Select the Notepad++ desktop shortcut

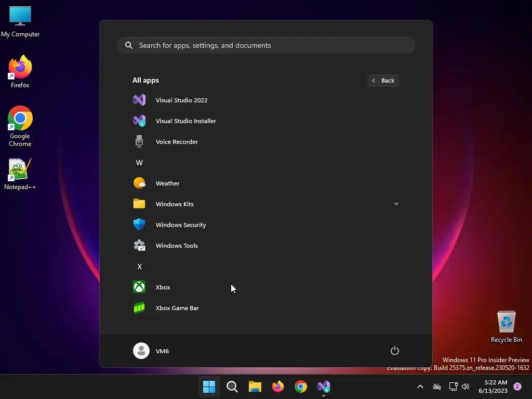pos(20,174)
